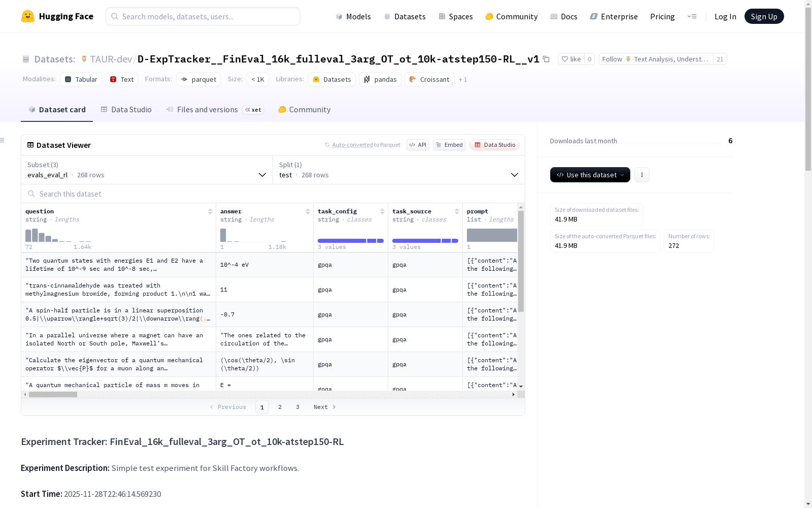The height and width of the screenshot is (508, 812).
Task: Go to page 3 of results
Action: click(297, 407)
